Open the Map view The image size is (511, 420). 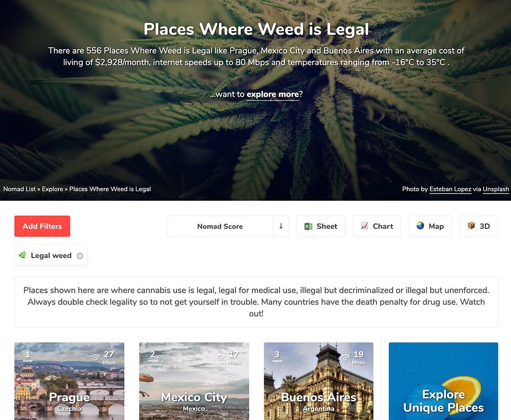click(x=430, y=226)
